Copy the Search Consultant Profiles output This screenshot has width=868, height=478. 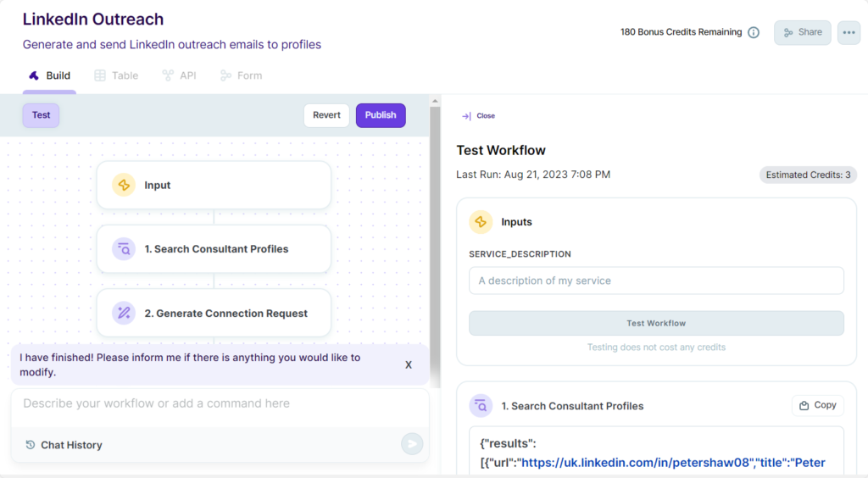click(x=818, y=405)
